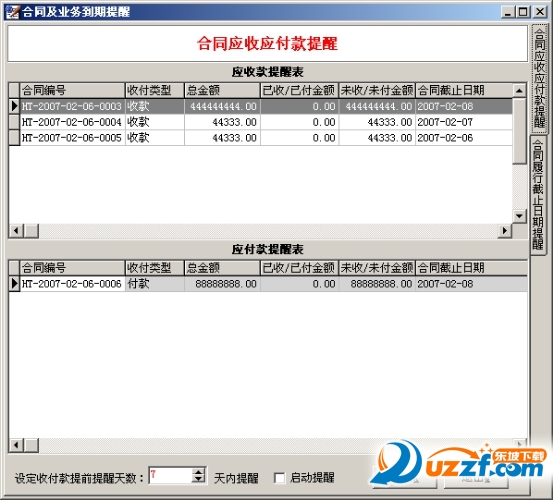Select payable row HT-2007-02-06-0006
The width and height of the screenshot is (554, 501).
pyautogui.click(x=268, y=284)
